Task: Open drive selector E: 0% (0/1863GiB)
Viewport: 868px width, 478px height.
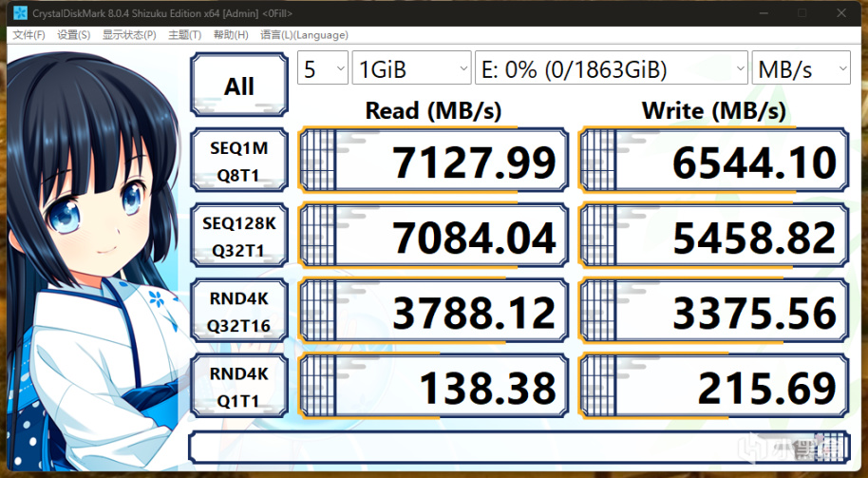Action: click(612, 68)
